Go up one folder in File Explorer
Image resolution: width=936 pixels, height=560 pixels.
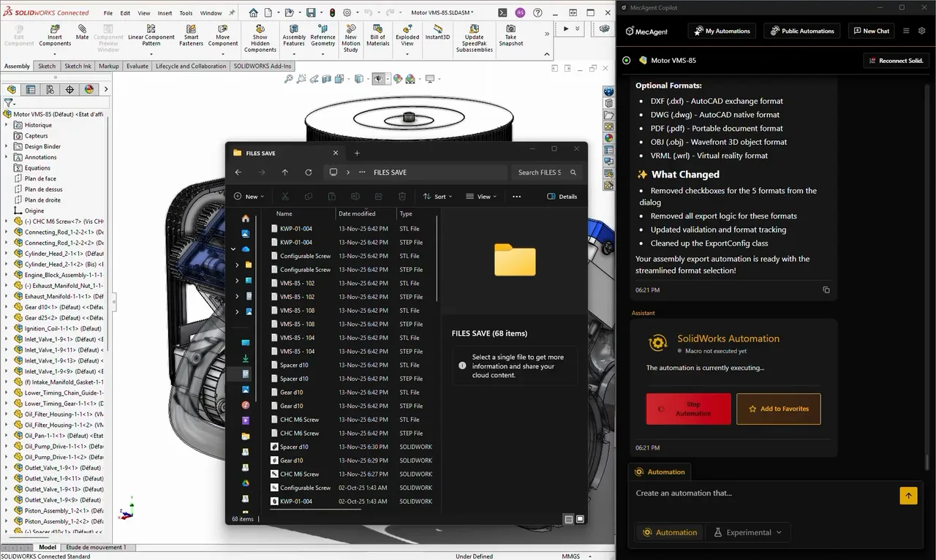[x=285, y=173]
